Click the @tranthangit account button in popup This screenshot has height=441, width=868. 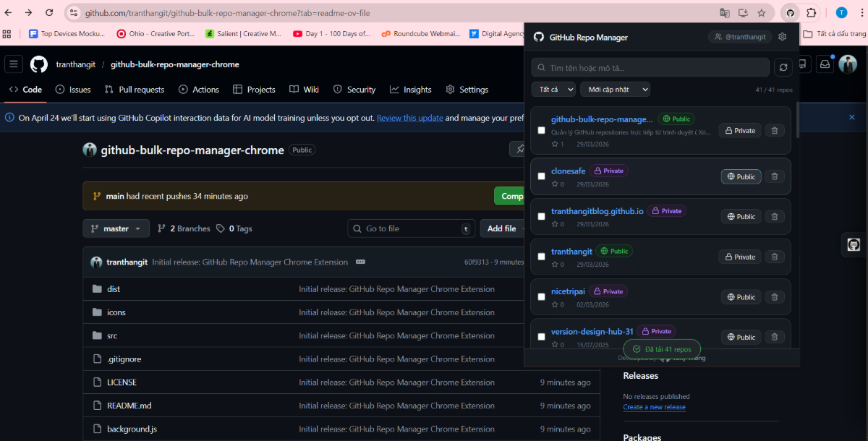pos(740,37)
